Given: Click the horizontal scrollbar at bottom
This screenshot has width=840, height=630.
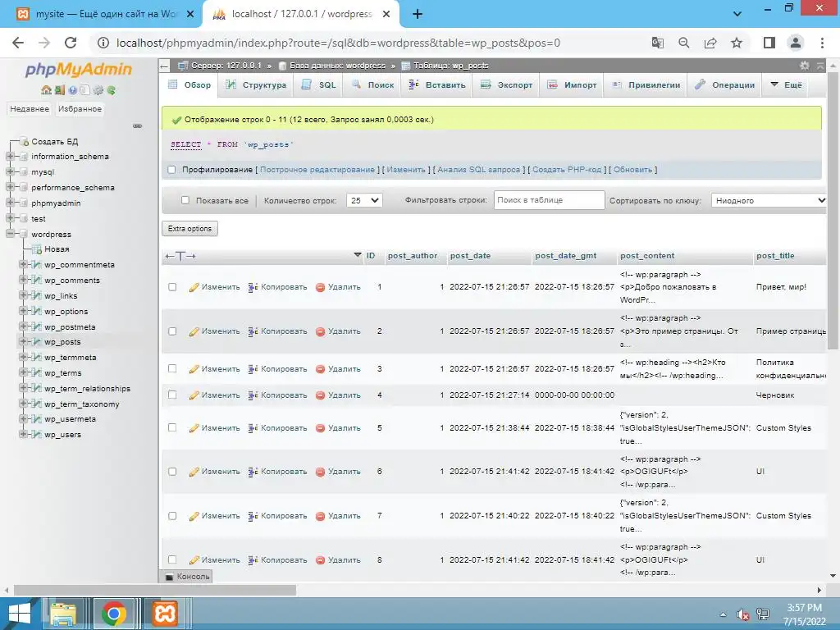Looking at the screenshot, I should point(155,590).
